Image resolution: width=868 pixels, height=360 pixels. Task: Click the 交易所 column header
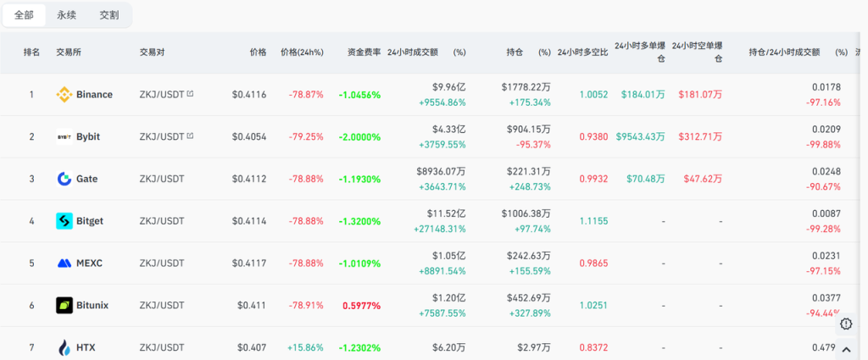point(69,53)
